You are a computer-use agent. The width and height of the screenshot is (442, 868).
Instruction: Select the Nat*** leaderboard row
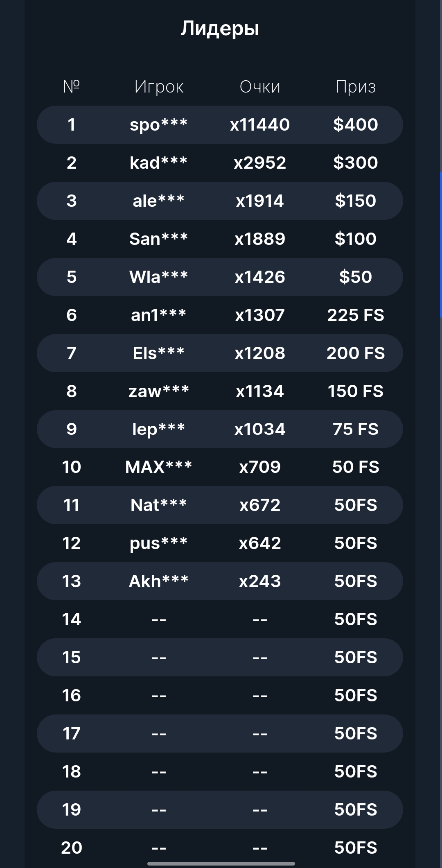[x=220, y=505]
